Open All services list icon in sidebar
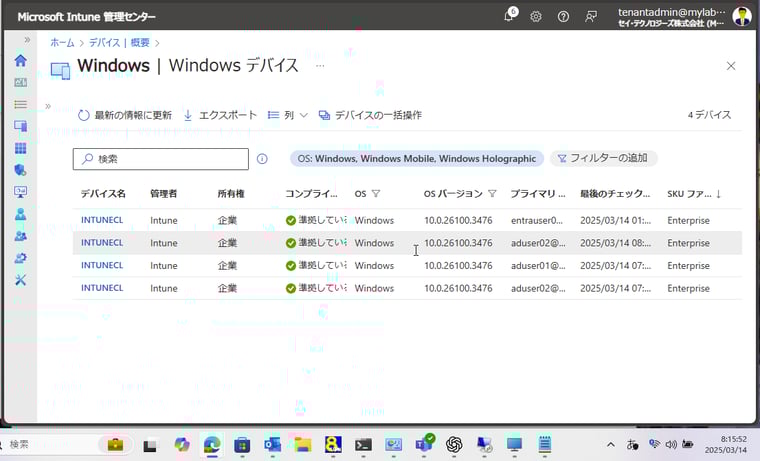 click(x=20, y=104)
